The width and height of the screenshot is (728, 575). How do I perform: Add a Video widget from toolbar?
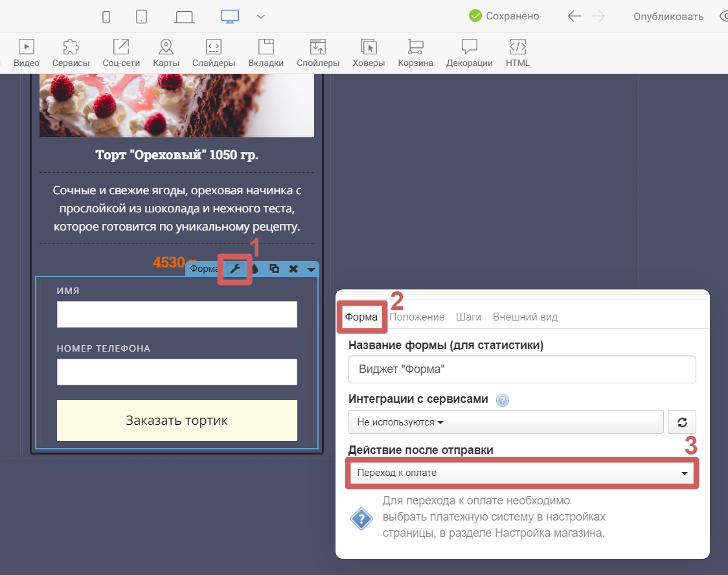tap(27, 53)
